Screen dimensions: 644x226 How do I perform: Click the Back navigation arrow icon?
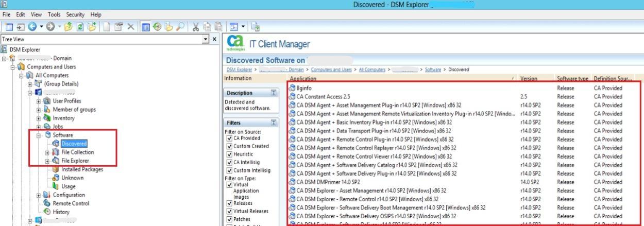[33, 26]
